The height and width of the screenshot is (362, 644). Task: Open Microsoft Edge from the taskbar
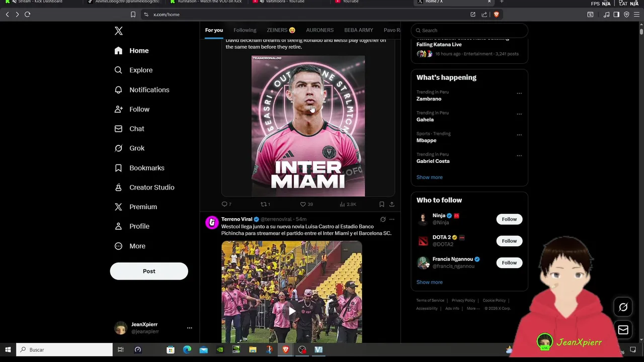click(x=187, y=350)
